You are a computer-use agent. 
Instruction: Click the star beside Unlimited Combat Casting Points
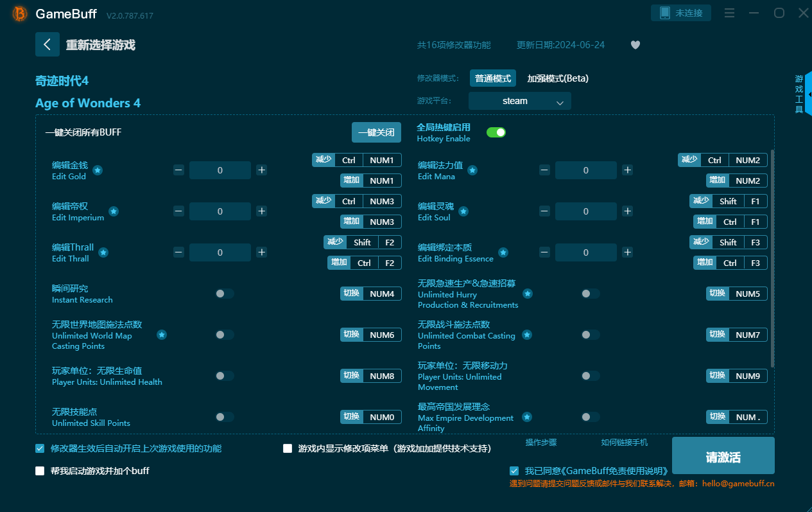pos(527,335)
